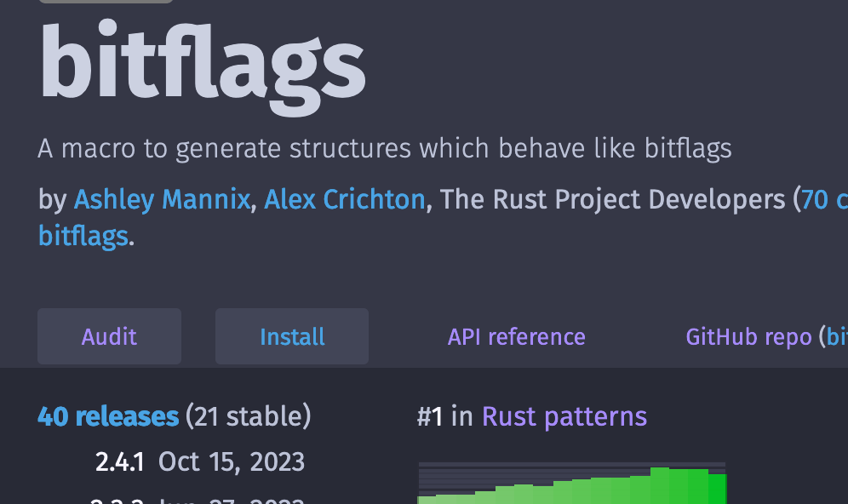This screenshot has width=848, height=504.
Task: Browse the Rust patterns category
Action: pos(564,416)
